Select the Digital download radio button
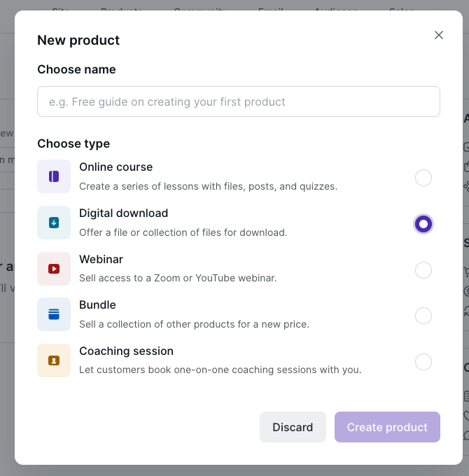Image resolution: width=469 pixels, height=476 pixels. 423,224
